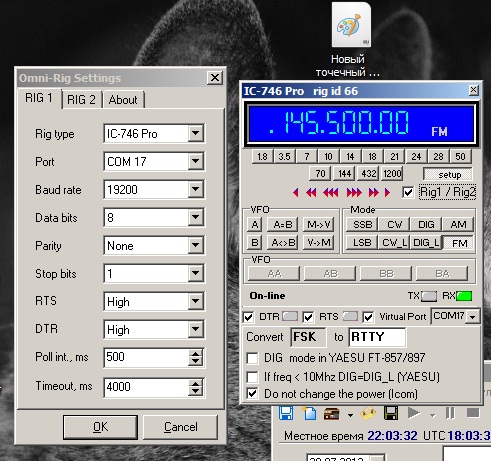
Task: Open the Port COM 17 dropdown
Action: pos(196,161)
